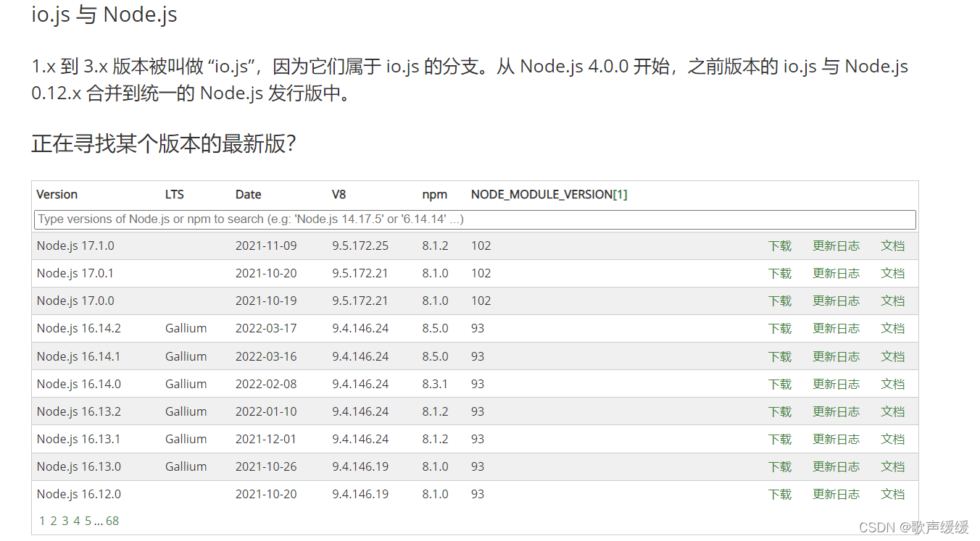
Task: Open changelog for Node.js 16.13.1
Action: [x=836, y=439]
